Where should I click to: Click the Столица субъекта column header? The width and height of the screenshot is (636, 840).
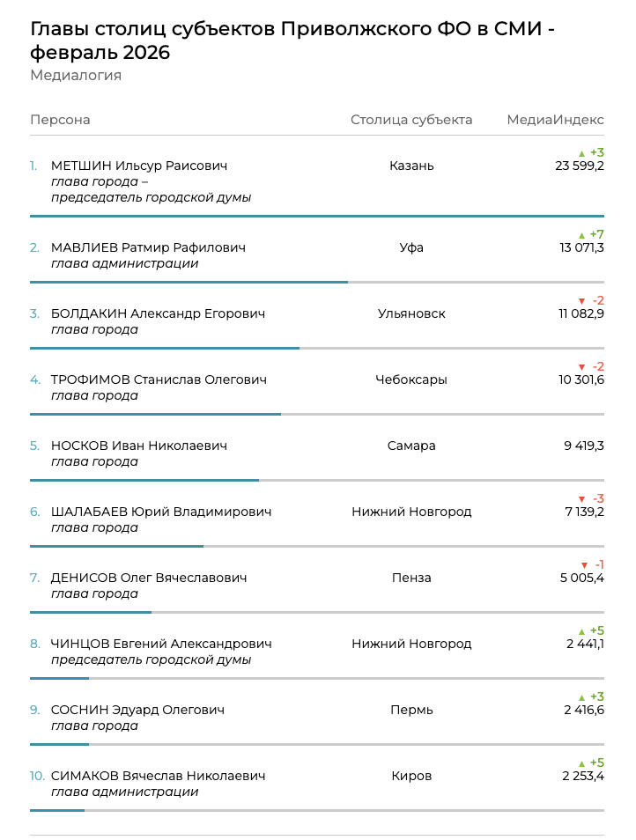(411, 120)
